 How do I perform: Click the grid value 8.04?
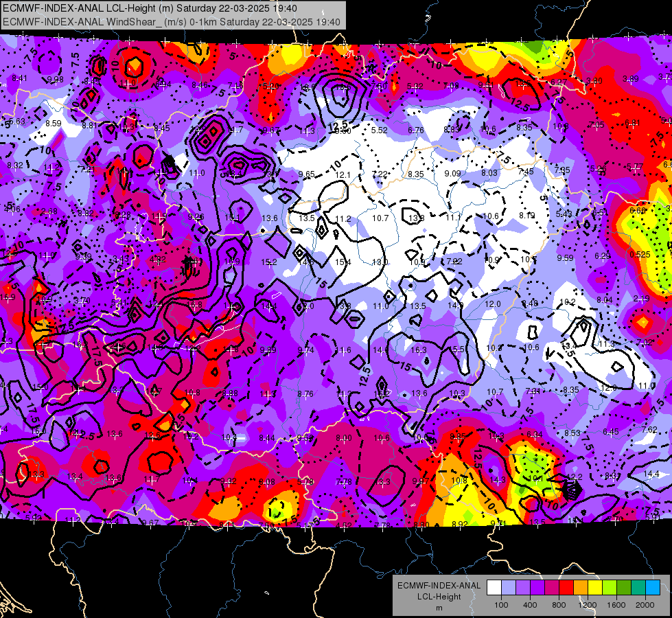[x=605, y=300]
